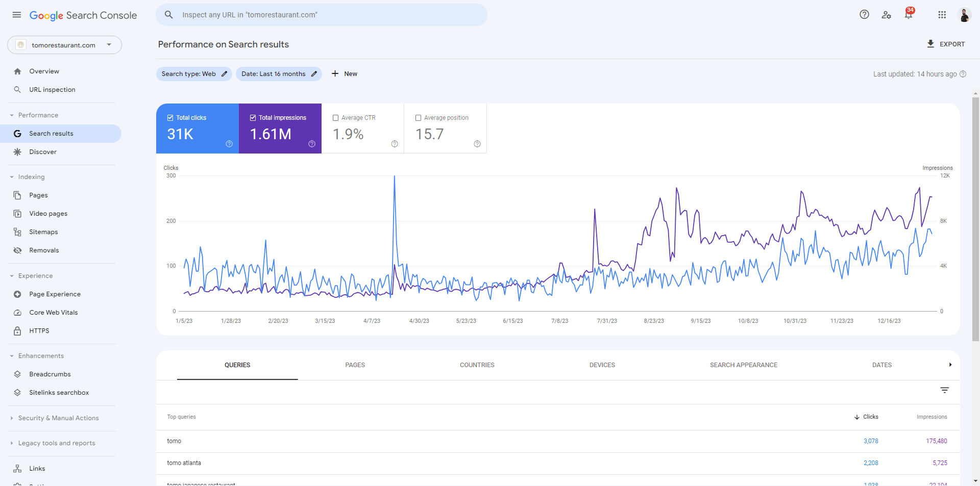Open the Search Console help menu
The image size is (980, 486).
864,15
